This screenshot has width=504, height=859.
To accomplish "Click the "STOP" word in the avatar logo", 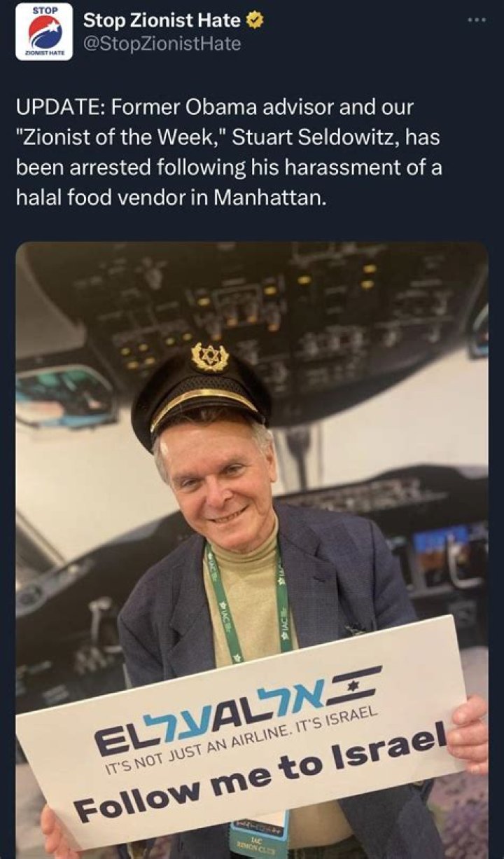I will (x=44, y=10).
